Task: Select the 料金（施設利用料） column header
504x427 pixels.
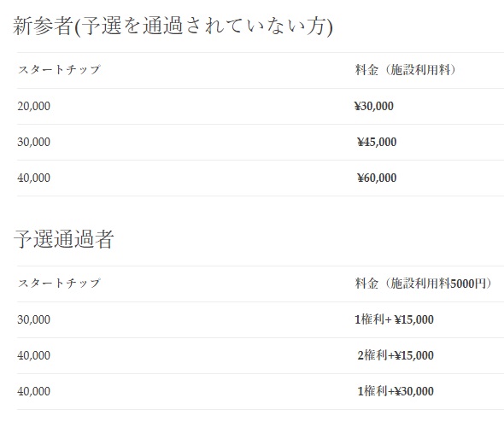Action: [x=406, y=70]
